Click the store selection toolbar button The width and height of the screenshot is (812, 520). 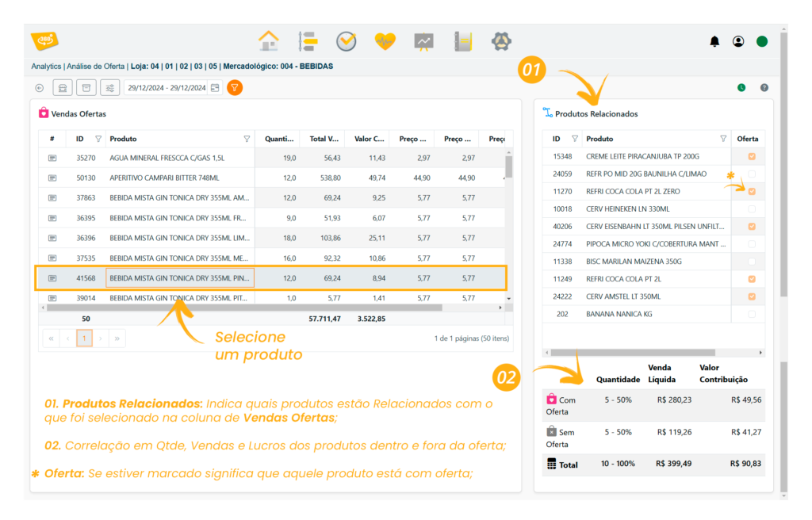[x=63, y=88]
